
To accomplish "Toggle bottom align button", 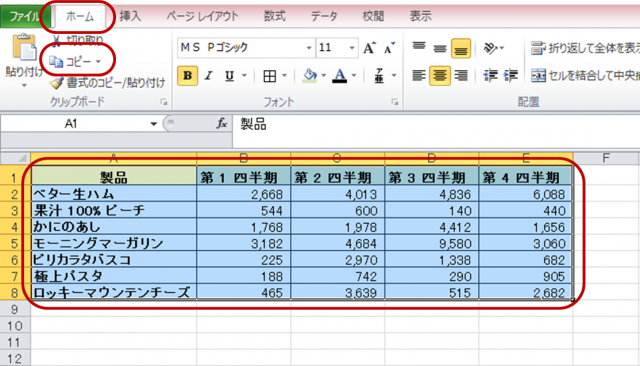I will tap(461, 49).
